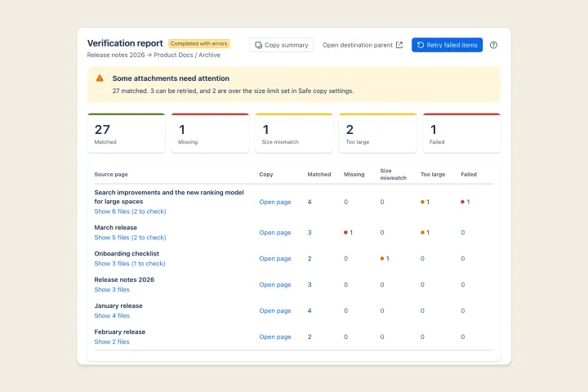Select the Size mismatch summary card
Viewport: 588px width, 392px height.
(x=294, y=133)
